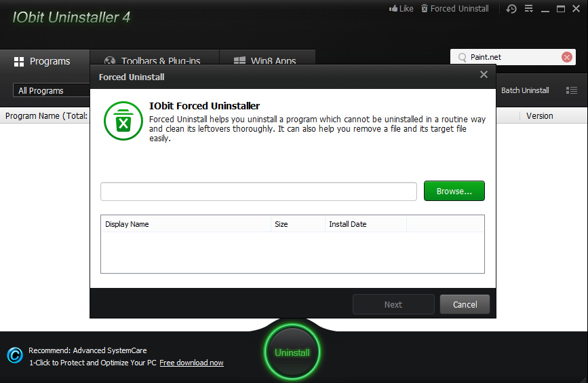Close the Forced Uninstall dialog
Screen dimensions: 588x383
point(484,75)
